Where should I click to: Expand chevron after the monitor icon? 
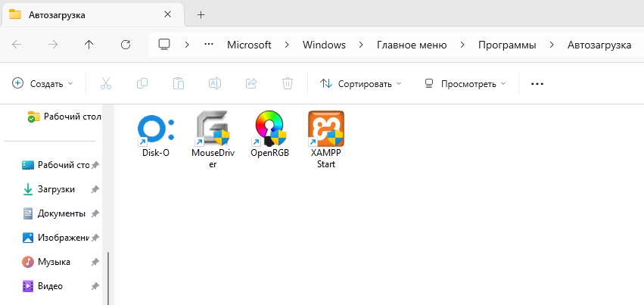click(x=187, y=45)
